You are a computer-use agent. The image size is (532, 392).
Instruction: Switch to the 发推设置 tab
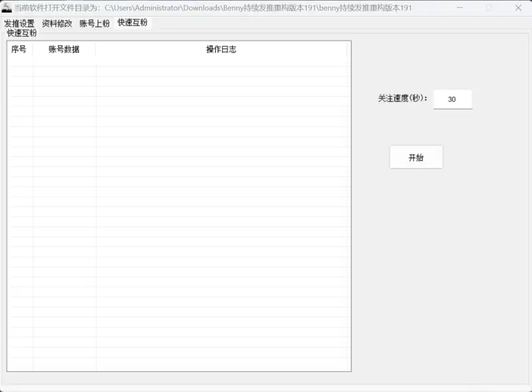click(20, 23)
